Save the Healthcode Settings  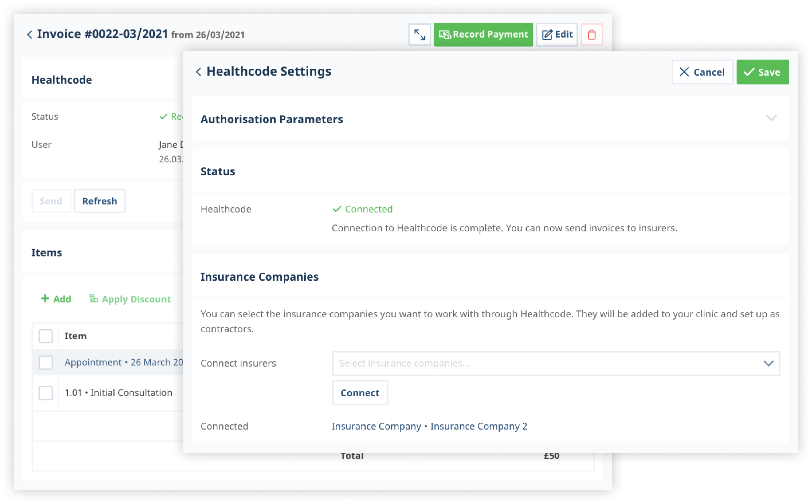click(762, 72)
